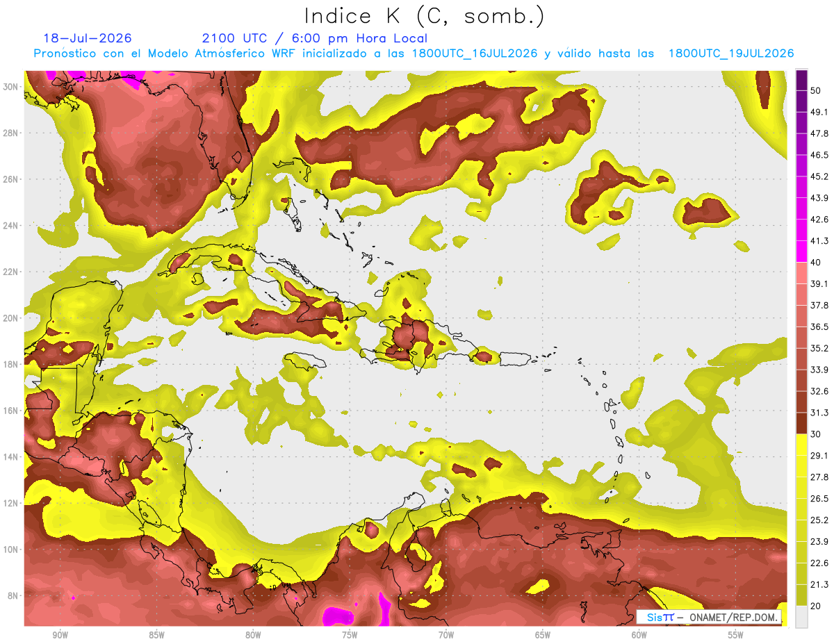Click the '2100 UTC / 6:00 pm Hora Local' time text

(x=315, y=38)
